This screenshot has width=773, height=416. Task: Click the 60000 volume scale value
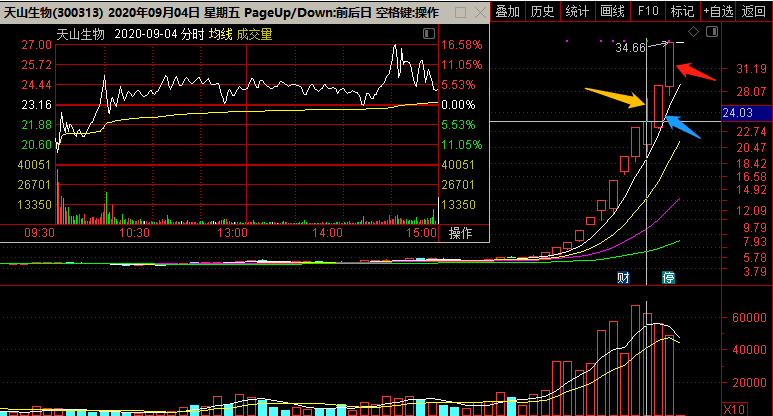tap(749, 318)
